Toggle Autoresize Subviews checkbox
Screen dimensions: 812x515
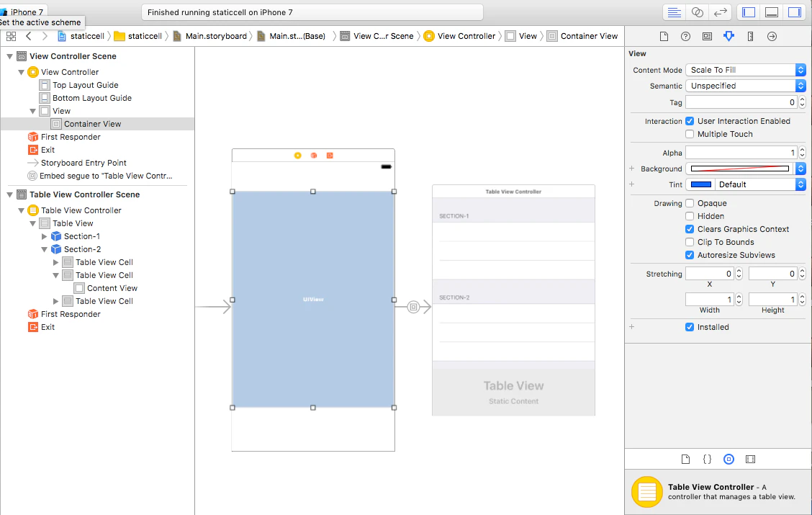tap(690, 255)
